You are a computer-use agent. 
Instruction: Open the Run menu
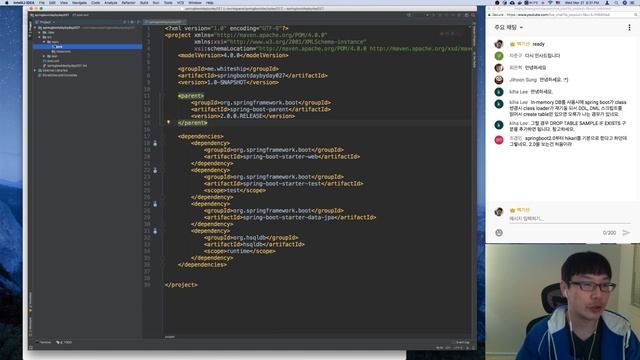156,2
